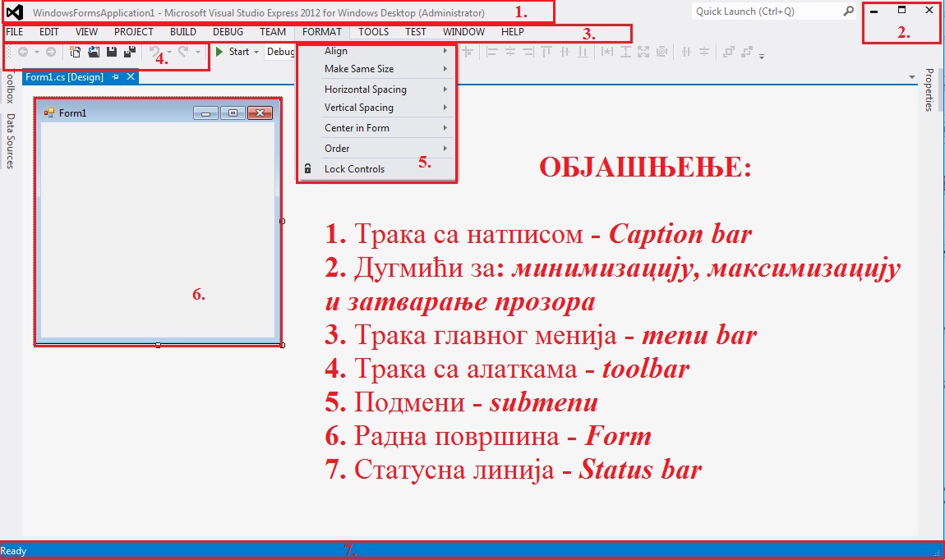Click the Quick Launch search magnifier icon
Viewport: 945px width, 560px height.
click(x=849, y=11)
